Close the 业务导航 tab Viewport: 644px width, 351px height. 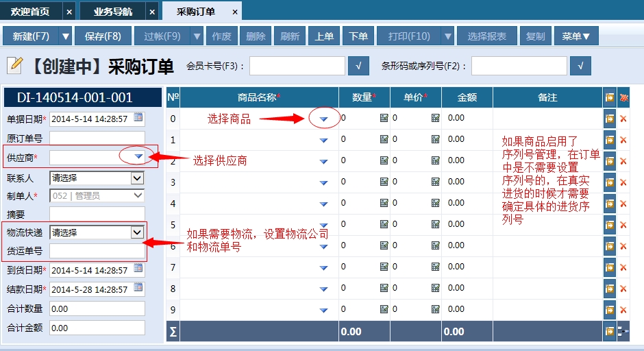coord(152,12)
